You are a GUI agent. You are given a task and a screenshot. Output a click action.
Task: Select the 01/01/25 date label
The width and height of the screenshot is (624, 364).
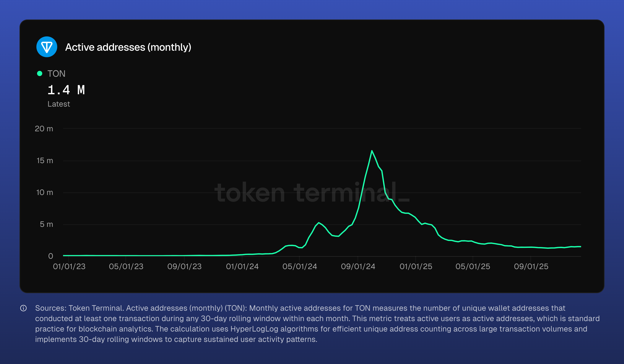pos(416,266)
